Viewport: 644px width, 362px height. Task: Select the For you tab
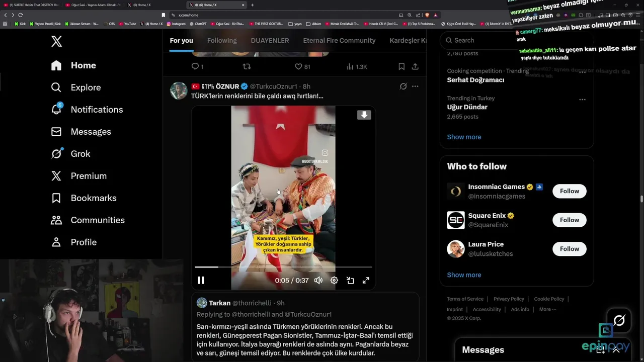coord(181,40)
